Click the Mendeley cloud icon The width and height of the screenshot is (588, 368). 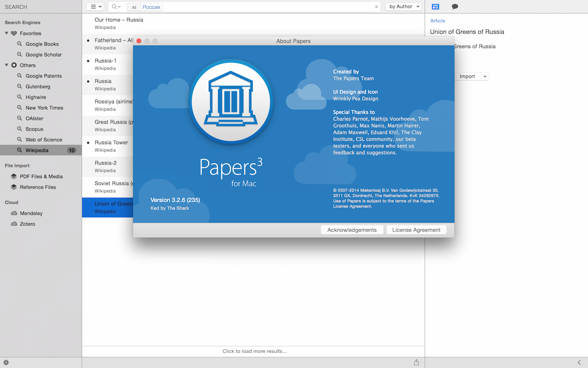(14, 213)
